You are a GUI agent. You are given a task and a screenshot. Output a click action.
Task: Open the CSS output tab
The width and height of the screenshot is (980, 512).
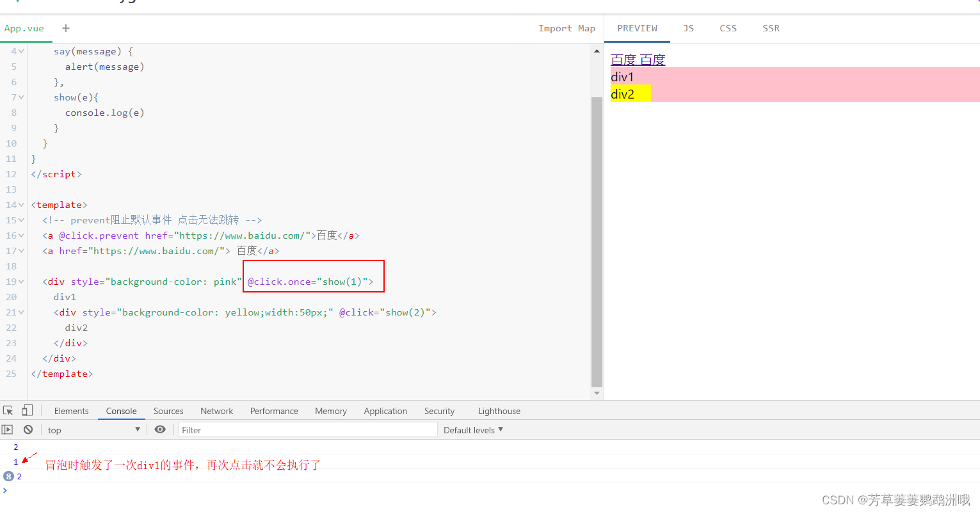(728, 28)
